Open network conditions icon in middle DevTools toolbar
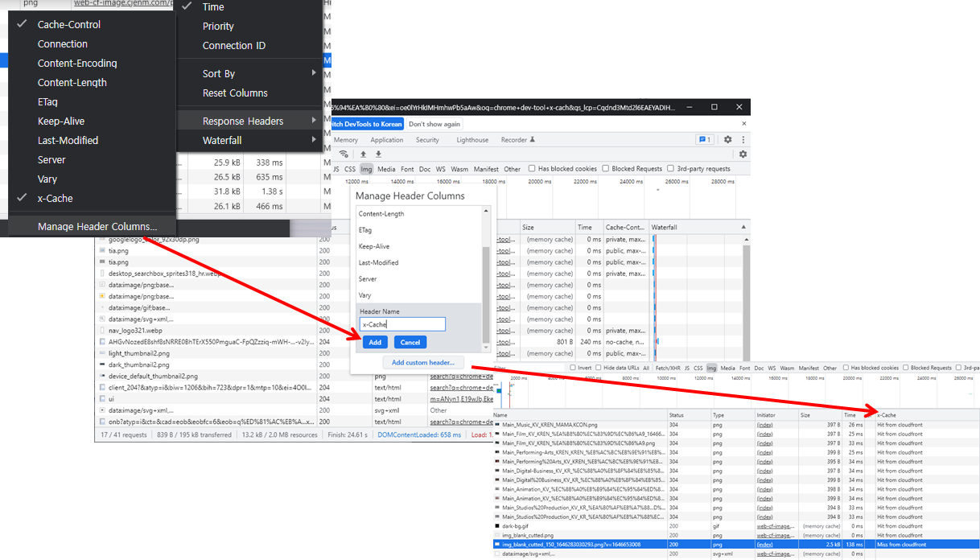This screenshot has width=980, height=560. pyautogui.click(x=344, y=154)
